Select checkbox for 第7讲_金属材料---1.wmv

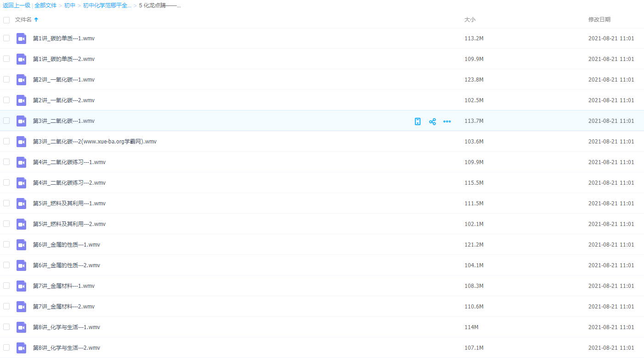[x=6, y=286]
